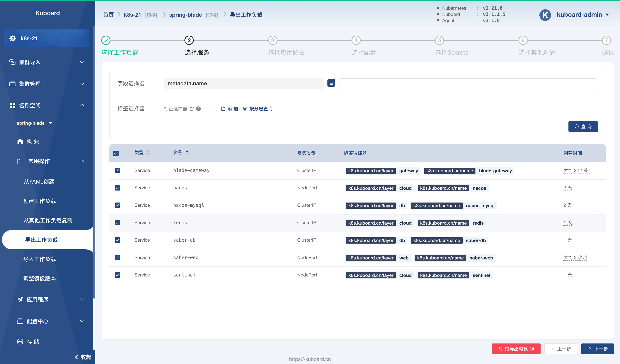Screen dimensions: 620x364
Task: Click the 上一步 previous button
Action: point(561,349)
